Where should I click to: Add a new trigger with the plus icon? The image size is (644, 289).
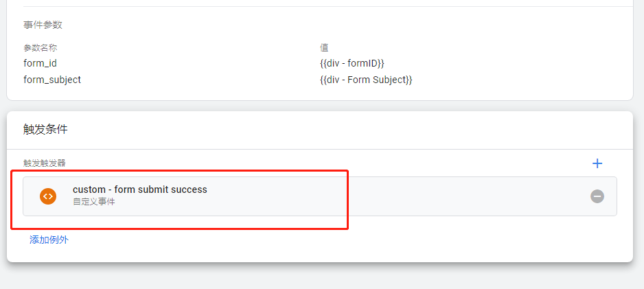[597, 164]
